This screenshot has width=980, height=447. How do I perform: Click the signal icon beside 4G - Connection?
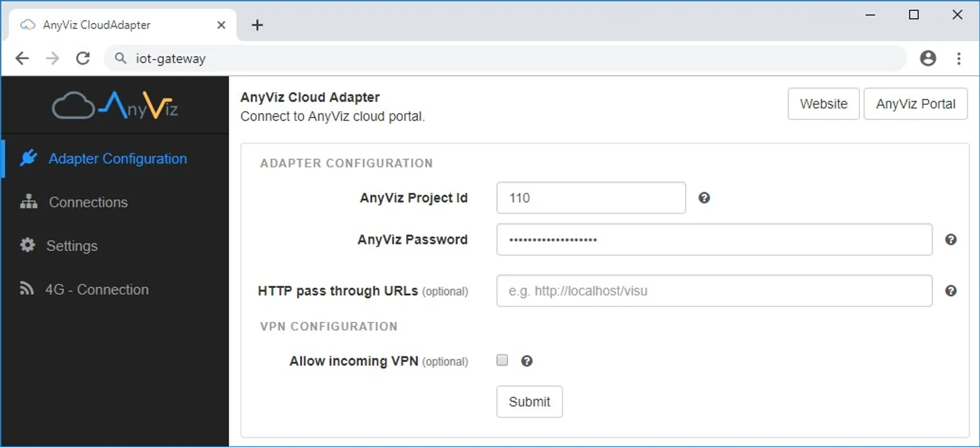click(x=27, y=289)
